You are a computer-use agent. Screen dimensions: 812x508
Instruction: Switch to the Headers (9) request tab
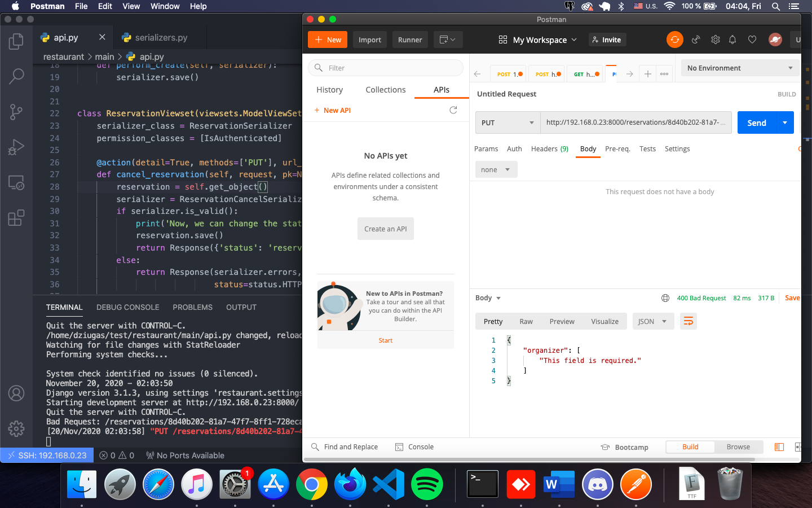coord(550,149)
